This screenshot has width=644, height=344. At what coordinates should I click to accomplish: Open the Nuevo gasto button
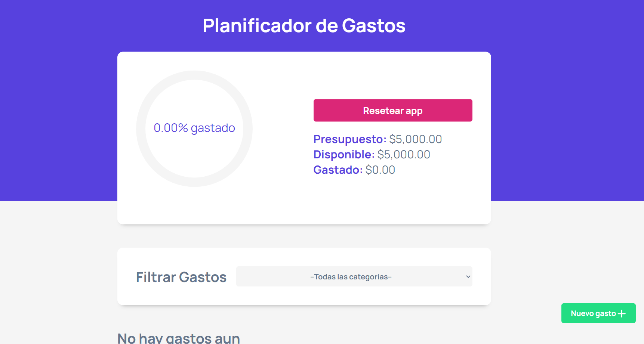(598, 313)
